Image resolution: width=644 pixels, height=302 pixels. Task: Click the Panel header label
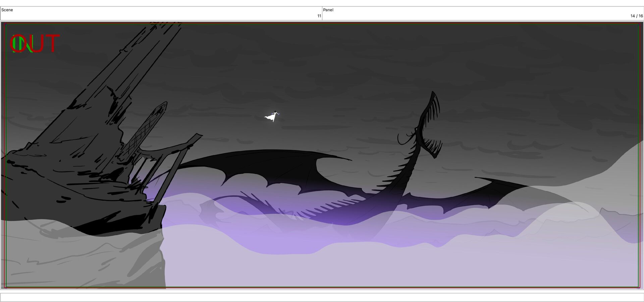[x=328, y=10]
